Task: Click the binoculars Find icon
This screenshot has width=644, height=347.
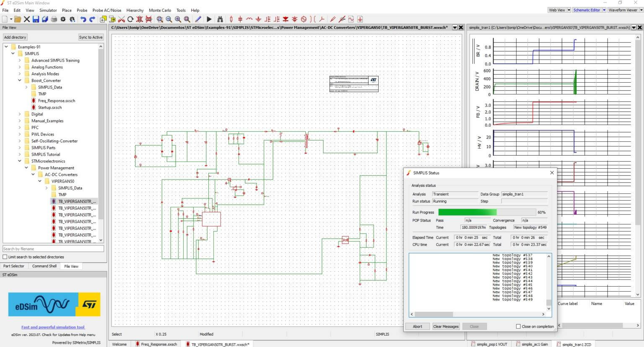Action: pos(220,19)
